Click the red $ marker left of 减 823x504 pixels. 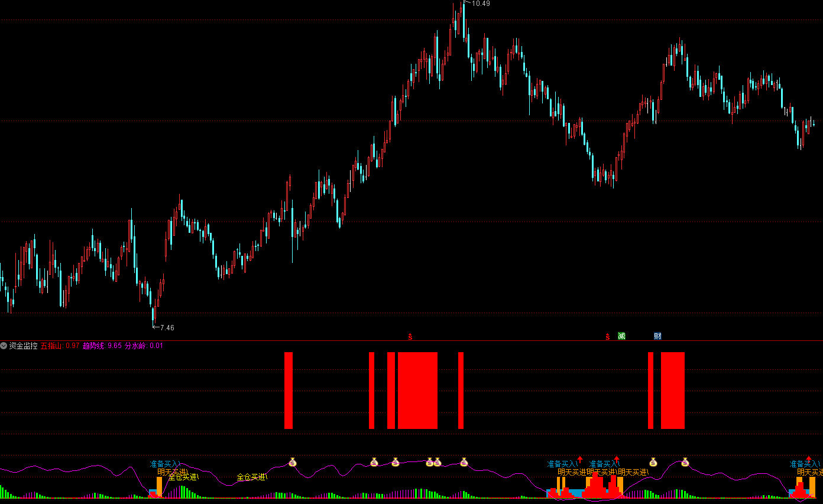[x=607, y=337]
